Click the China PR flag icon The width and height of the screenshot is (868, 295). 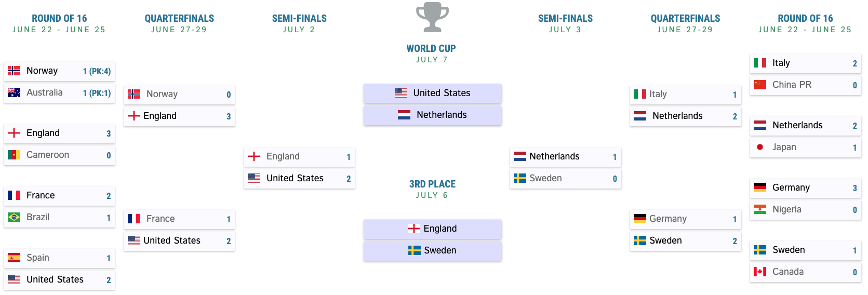click(760, 85)
